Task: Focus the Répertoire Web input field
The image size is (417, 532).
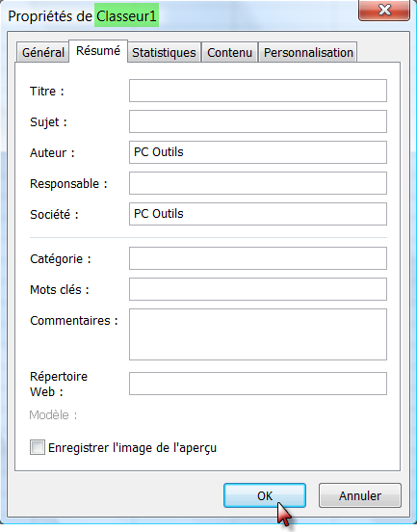Action: pyautogui.click(x=258, y=384)
